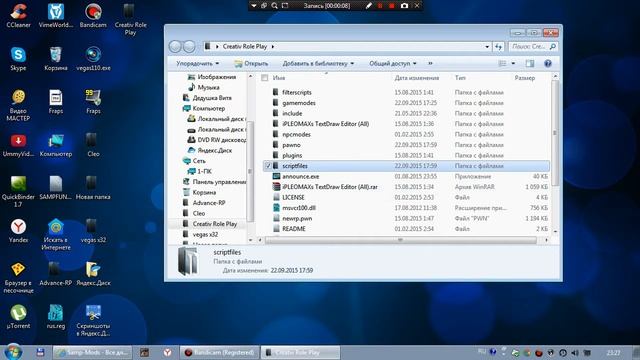Open address bar history dropdown
The image size is (640, 360).
tap(487, 47)
